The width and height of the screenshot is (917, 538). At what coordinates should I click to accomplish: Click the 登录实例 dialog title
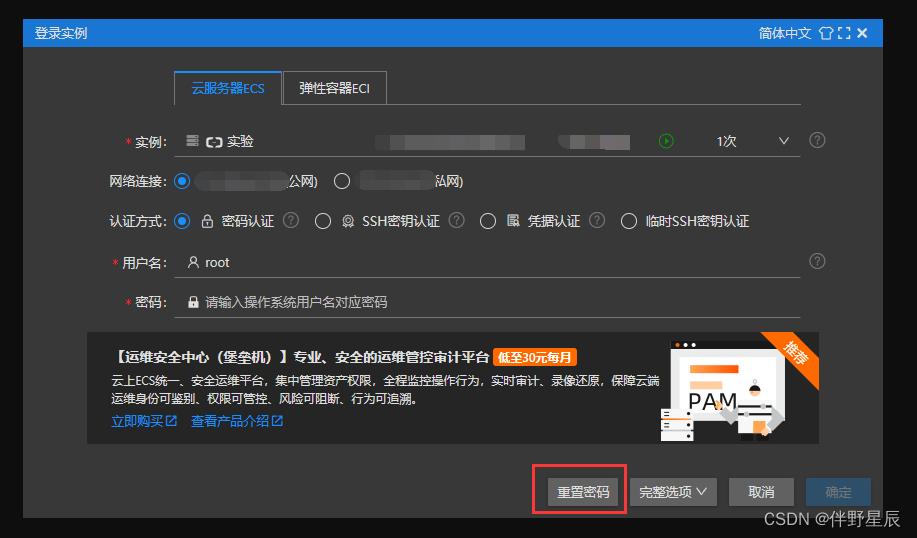pyautogui.click(x=61, y=33)
